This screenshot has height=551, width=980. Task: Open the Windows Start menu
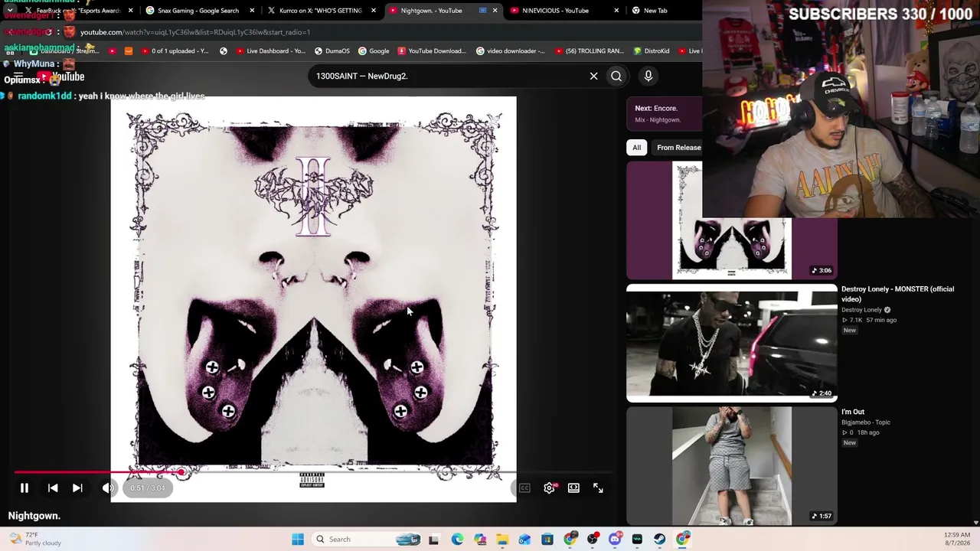pos(298,540)
